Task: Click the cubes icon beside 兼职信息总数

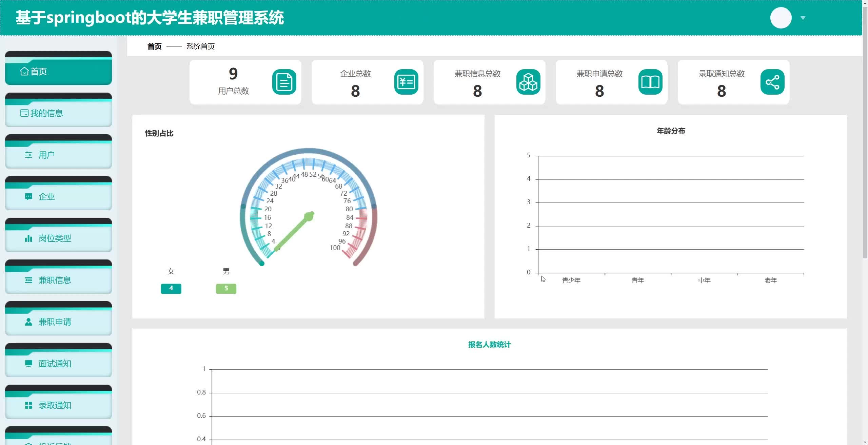Action: point(528,82)
